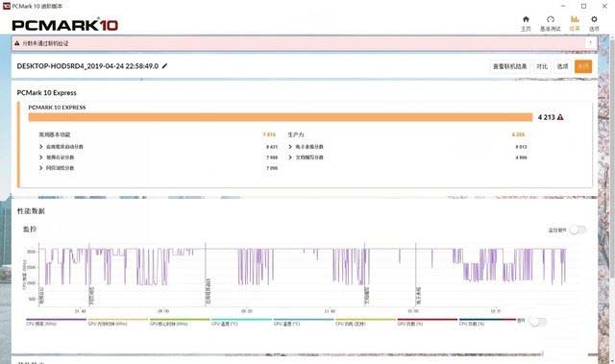Image resolution: width=615 pixels, height=364 pixels.
Task: Toggle the switch beside the chart legend
Action: point(537,322)
